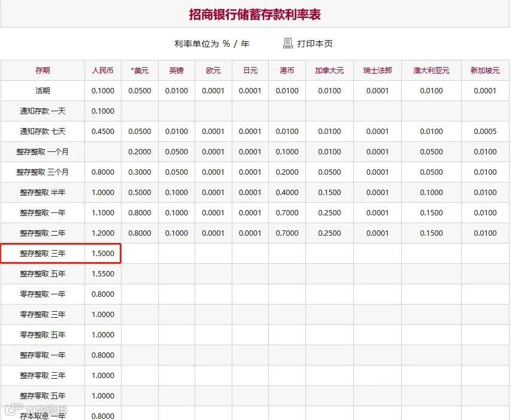512x420 pixels.
Task: Click the 整存整取 三年 row label
Action: 43,253
